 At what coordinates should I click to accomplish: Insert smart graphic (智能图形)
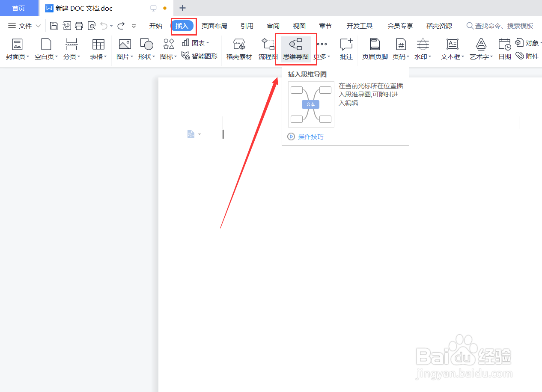point(200,56)
